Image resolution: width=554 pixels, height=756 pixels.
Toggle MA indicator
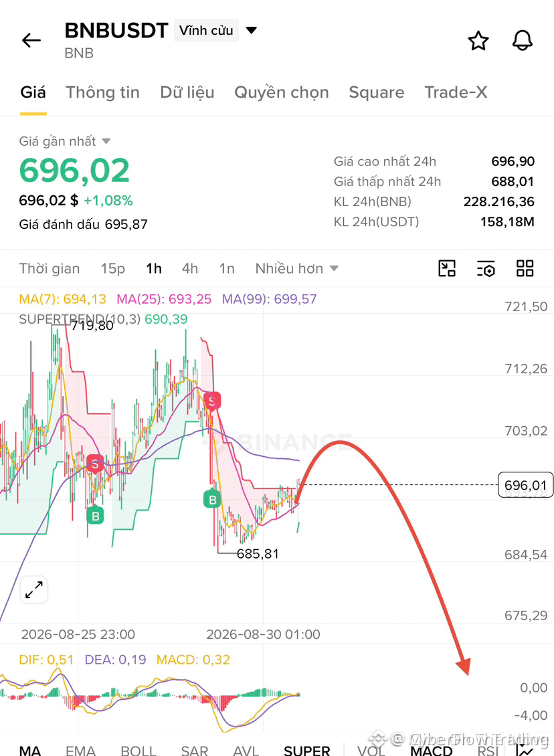pyautogui.click(x=30, y=750)
